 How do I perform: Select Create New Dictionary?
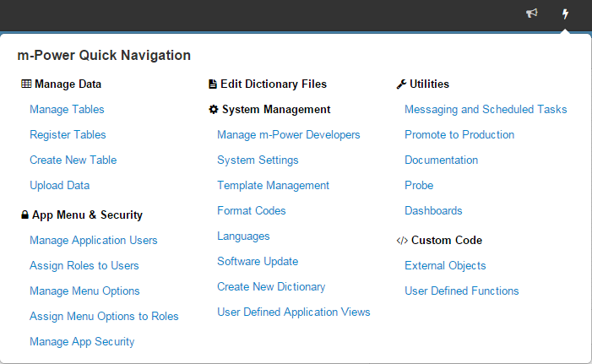point(271,286)
